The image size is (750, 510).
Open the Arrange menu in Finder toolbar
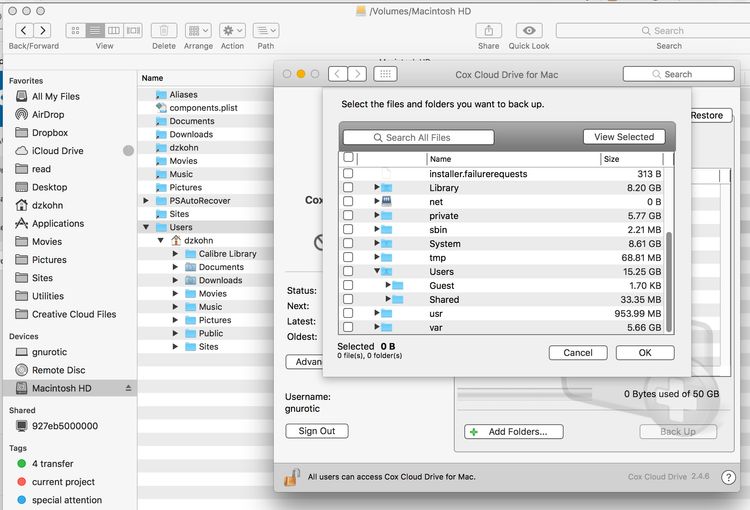[x=198, y=31]
